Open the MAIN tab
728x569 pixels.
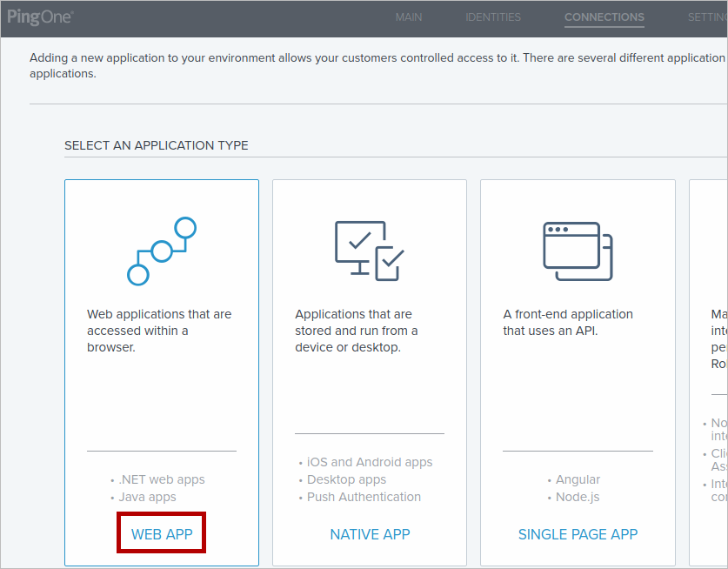[409, 17]
